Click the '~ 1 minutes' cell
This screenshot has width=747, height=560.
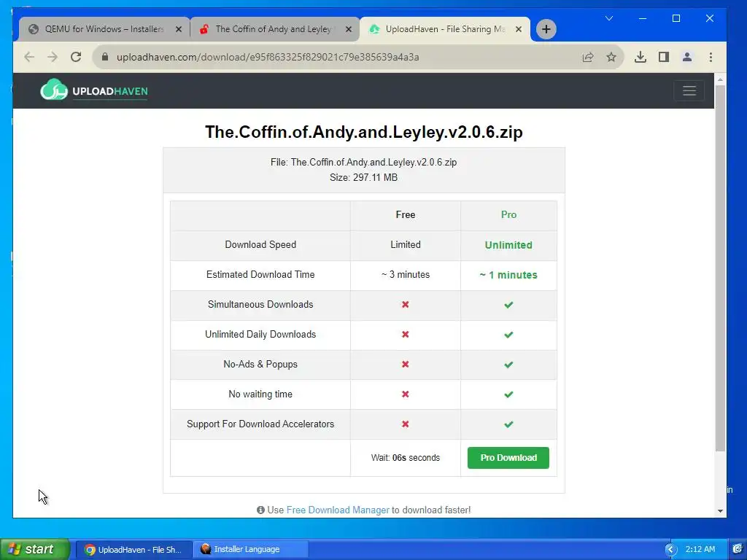pos(508,275)
